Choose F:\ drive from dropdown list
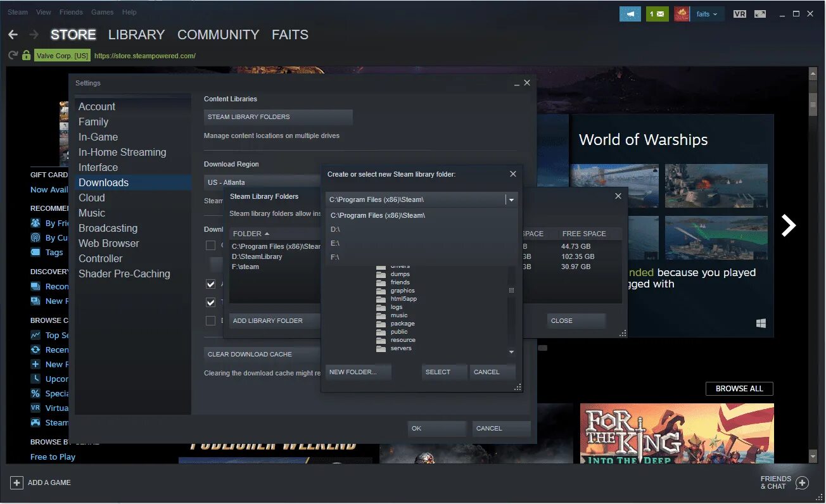The image size is (826, 504). point(422,257)
